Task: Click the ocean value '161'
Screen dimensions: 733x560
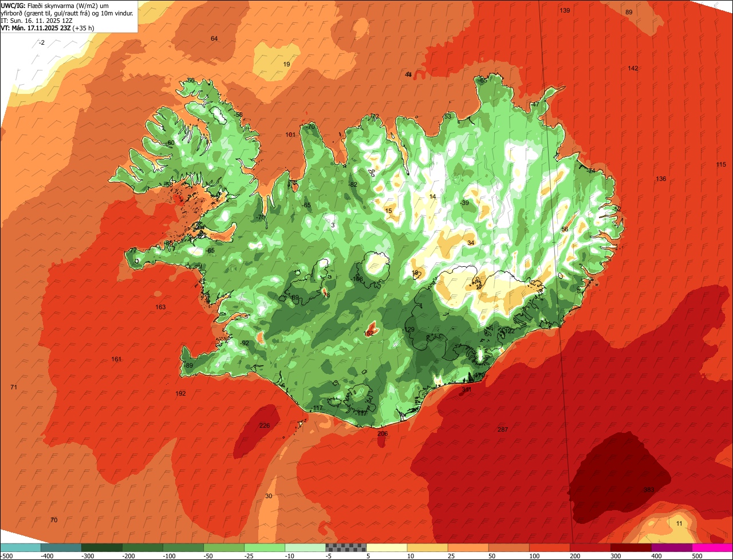Action: click(116, 359)
